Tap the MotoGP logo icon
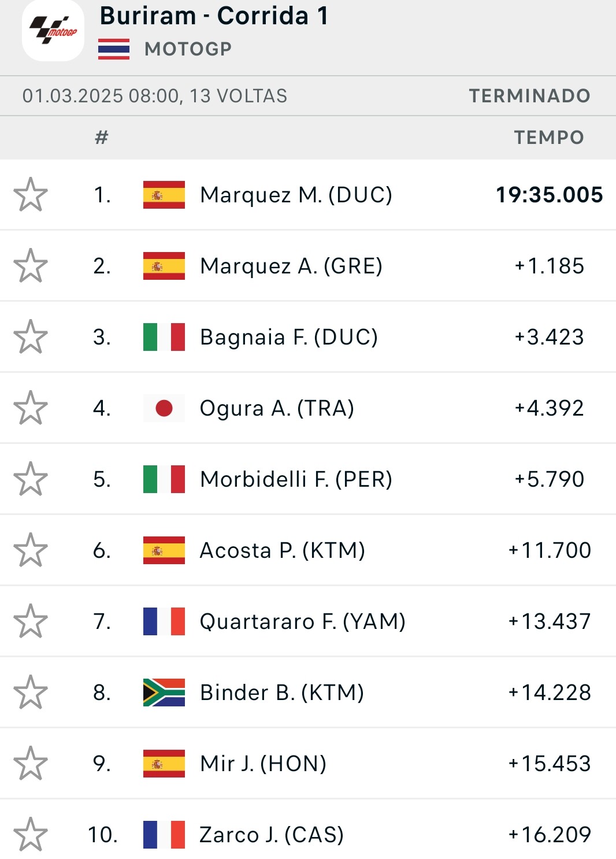The height and width of the screenshot is (859, 616). 53,31
